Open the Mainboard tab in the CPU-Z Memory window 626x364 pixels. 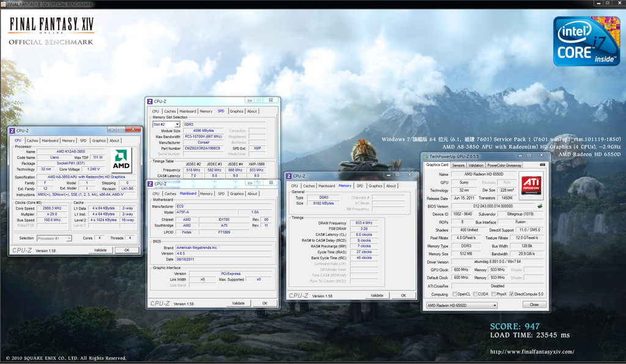coord(326,186)
